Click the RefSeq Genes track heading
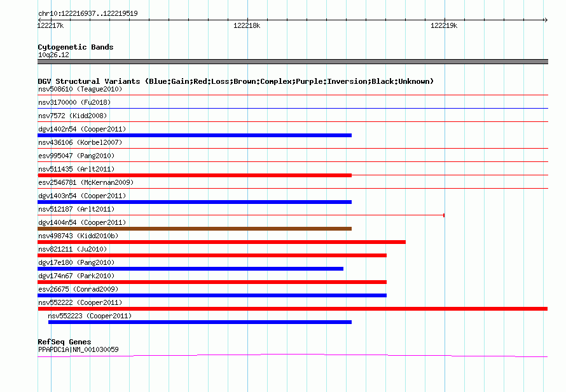The image size is (566, 392). pyautogui.click(x=64, y=342)
